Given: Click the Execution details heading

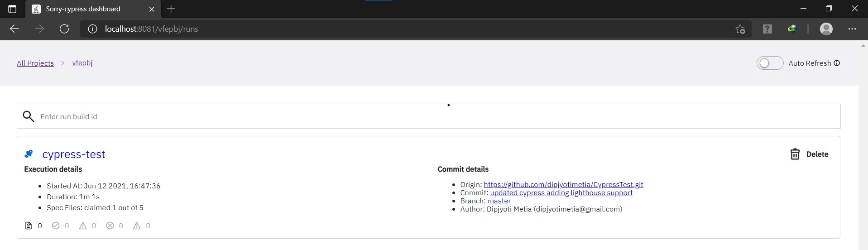Looking at the screenshot, I should [x=53, y=169].
